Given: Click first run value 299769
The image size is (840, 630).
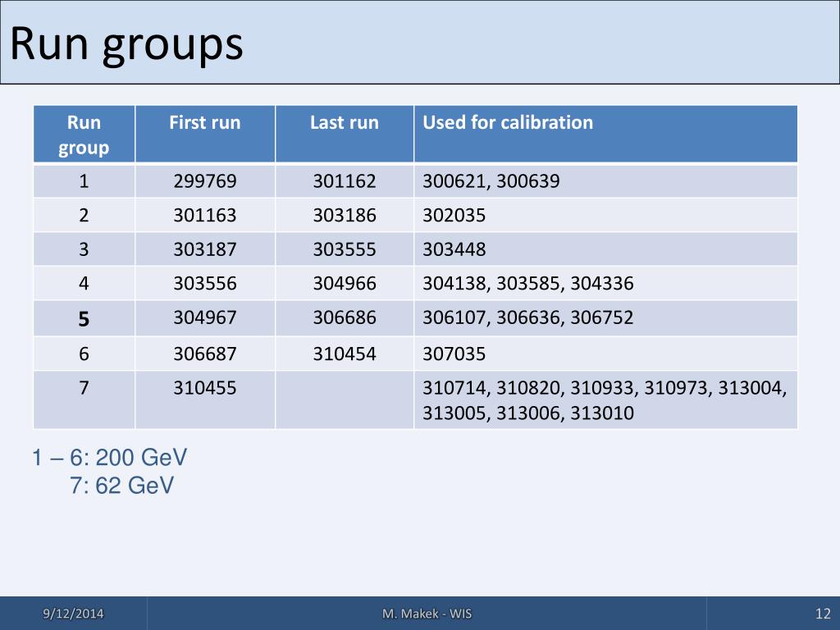Looking at the screenshot, I should point(204,181).
